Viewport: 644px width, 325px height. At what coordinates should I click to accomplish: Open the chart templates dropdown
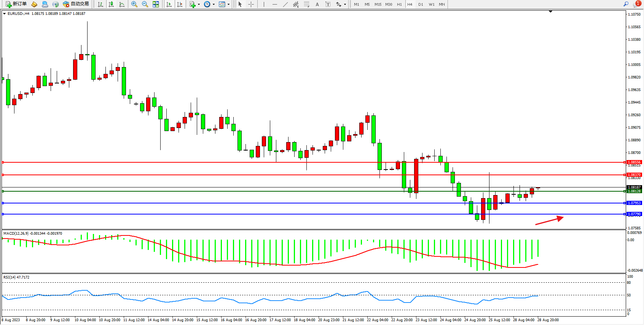click(x=228, y=5)
